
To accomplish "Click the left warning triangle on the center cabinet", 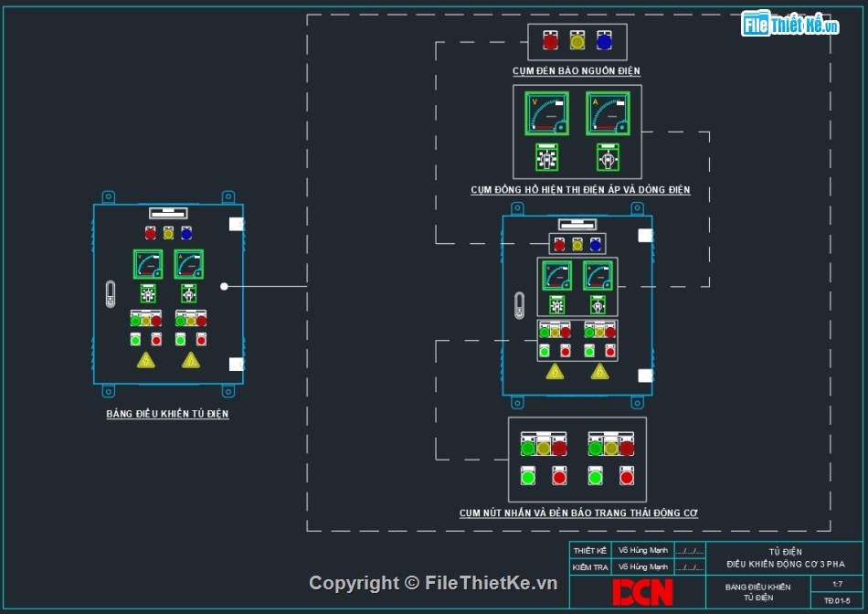I will [x=555, y=372].
